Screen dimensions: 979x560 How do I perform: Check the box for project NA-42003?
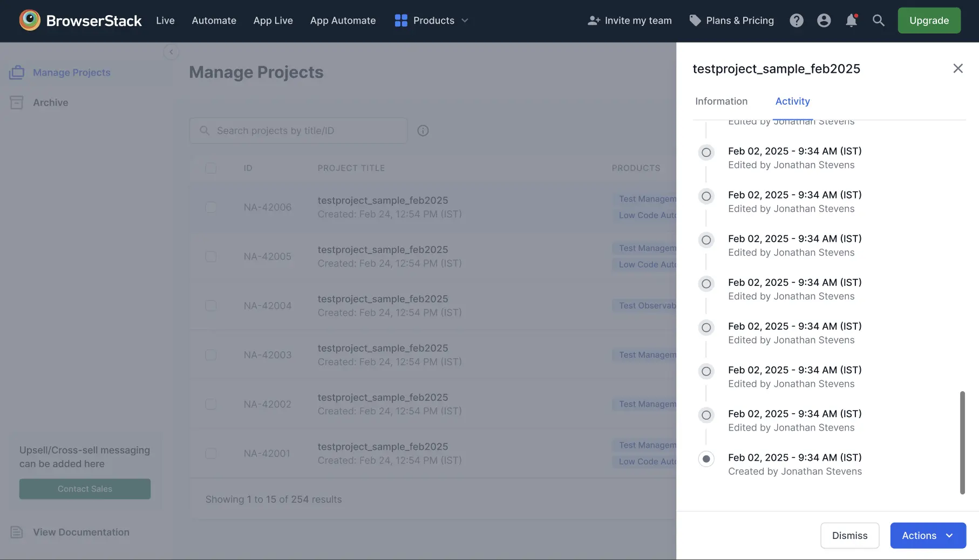(211, 355)
